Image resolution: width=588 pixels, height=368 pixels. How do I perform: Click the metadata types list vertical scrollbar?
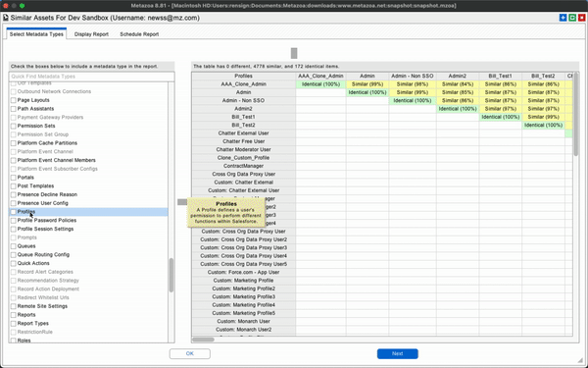point(171,275)
